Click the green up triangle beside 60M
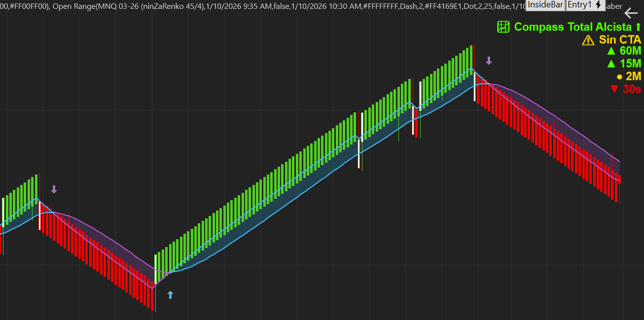This screenshot has height=320, width=644. point(611,51)
